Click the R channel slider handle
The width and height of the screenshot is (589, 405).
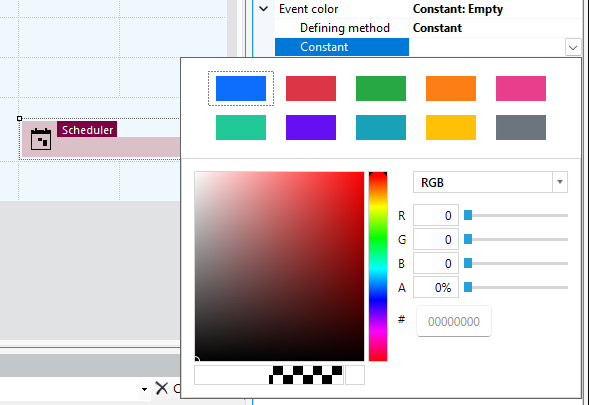[468, 215]
